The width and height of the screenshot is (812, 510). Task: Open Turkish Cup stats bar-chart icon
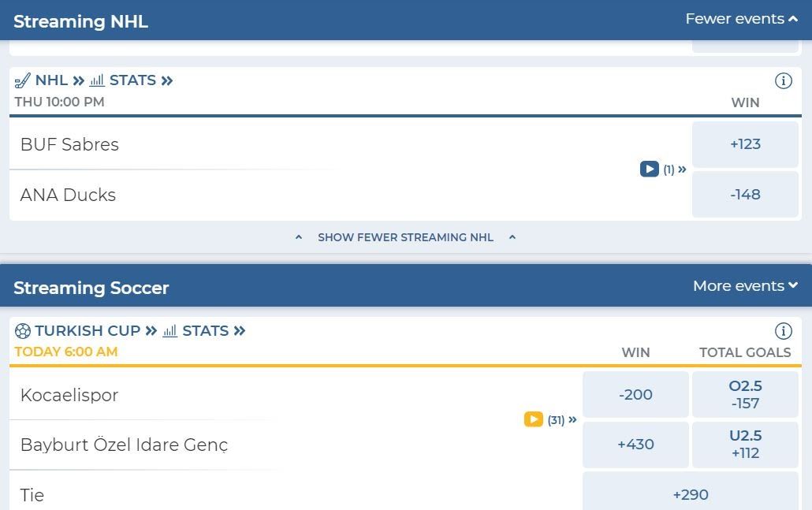tap(169, 331)
